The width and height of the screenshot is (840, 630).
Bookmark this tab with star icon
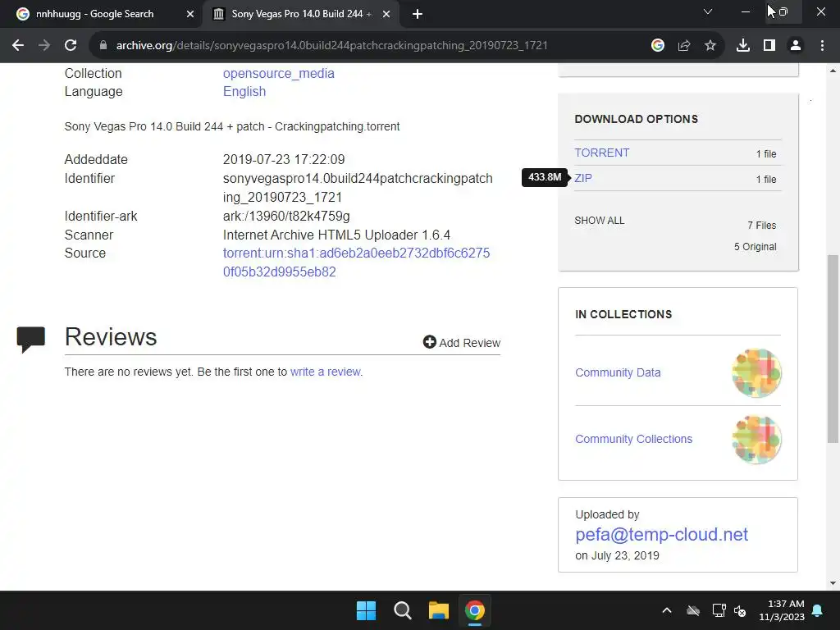coord(710,46)
